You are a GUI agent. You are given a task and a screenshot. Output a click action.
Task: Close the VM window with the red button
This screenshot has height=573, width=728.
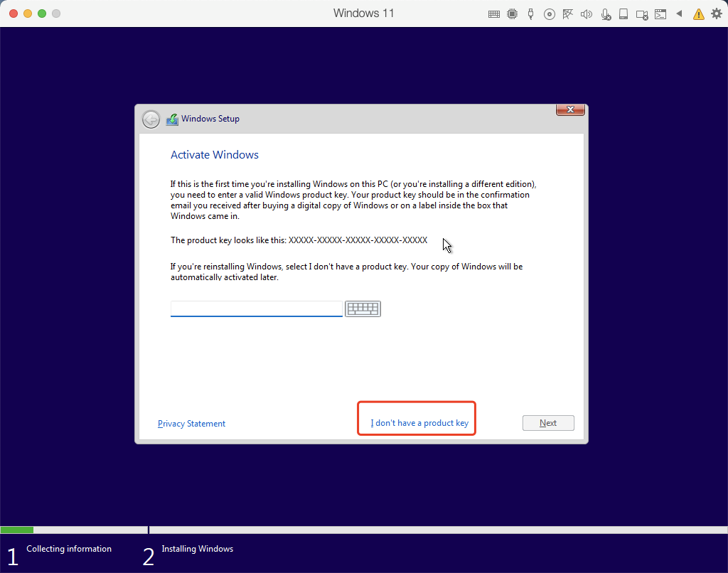click(14, 14)
